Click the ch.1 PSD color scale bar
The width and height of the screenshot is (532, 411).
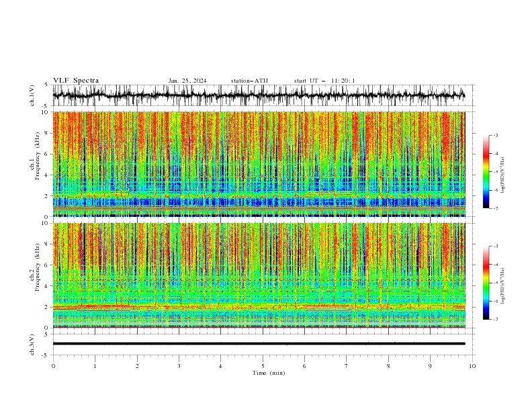click(486, 172)
